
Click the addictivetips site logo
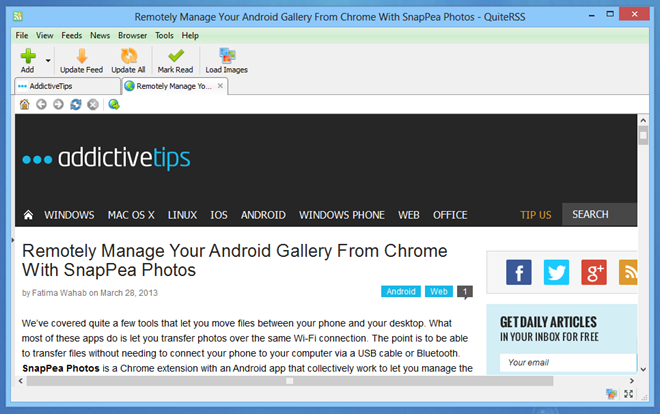click(106, 158)
